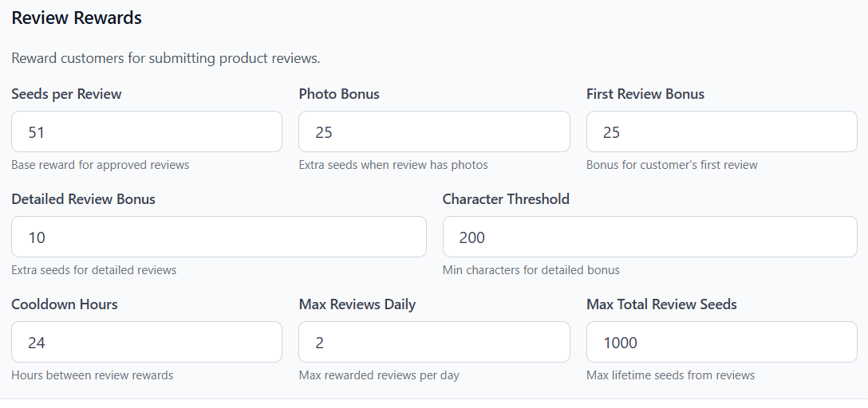This screenshot has width=868, height=408.
Task: Focus the Photo Bonus input showing 25
Action: [x=434, y=131]
